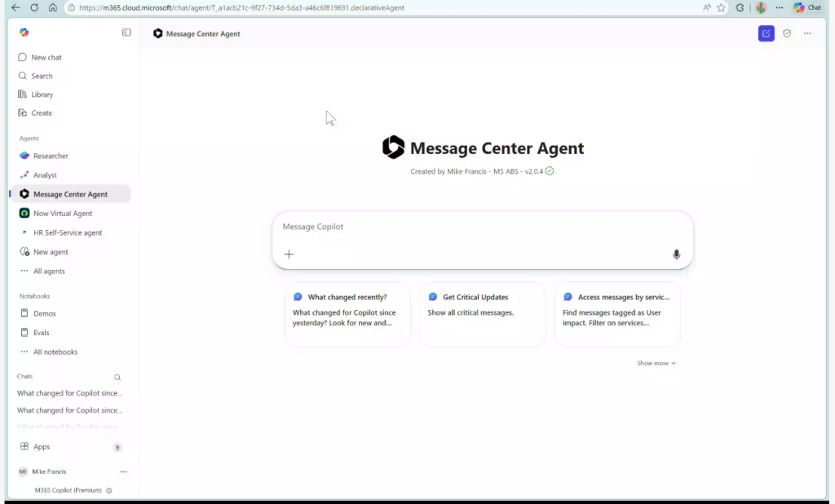Open browser settings and more menu
The height and width of the screenshot is (504, 835).
coord(780,7)
